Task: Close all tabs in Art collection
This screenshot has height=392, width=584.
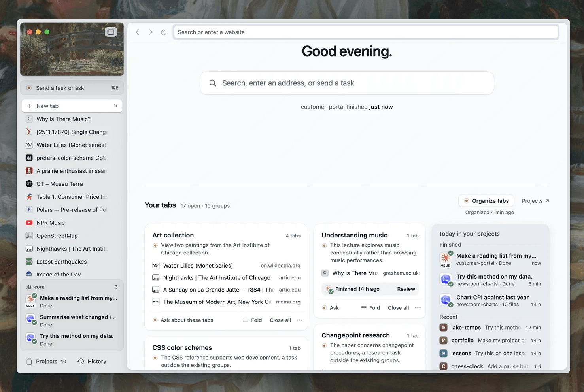Action: pos(280,320)
